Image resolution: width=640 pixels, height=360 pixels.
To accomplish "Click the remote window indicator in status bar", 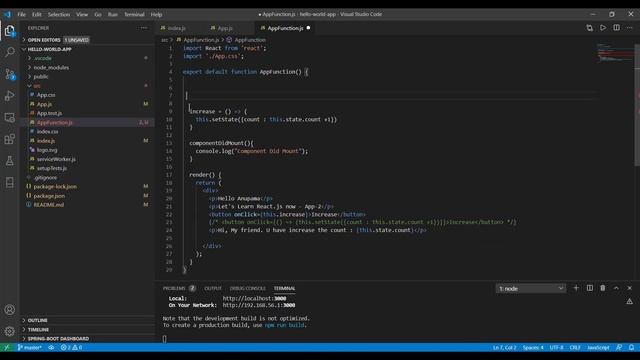I will [x=7, y=347].
